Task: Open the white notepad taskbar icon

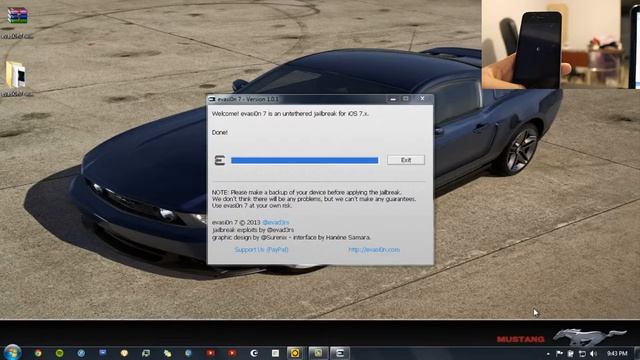Action: 276,353
